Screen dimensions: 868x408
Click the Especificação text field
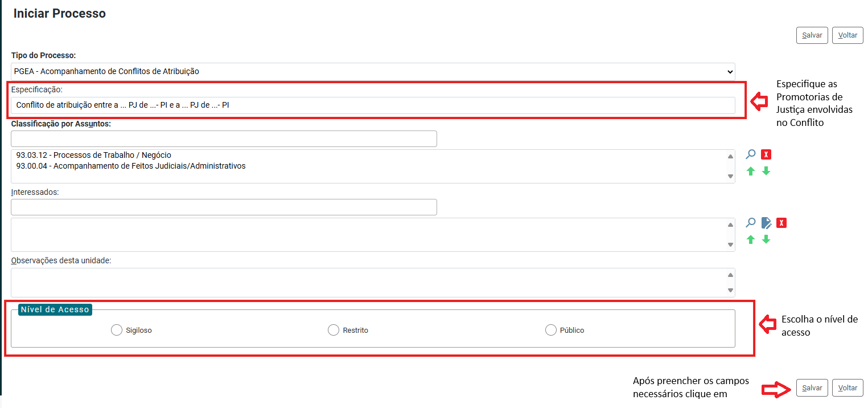pyautogui.click(x=373, y=105)
